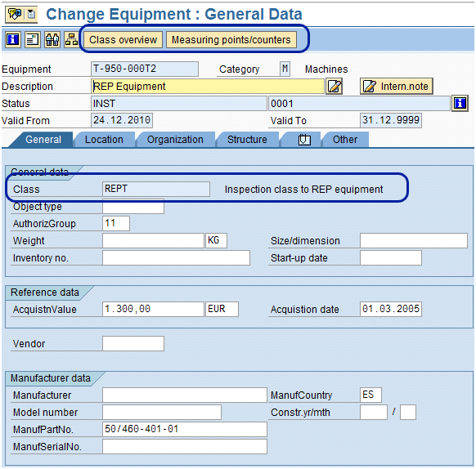476x469 pixels.
Task: Open the Structure tab
Action: point(247,140)
